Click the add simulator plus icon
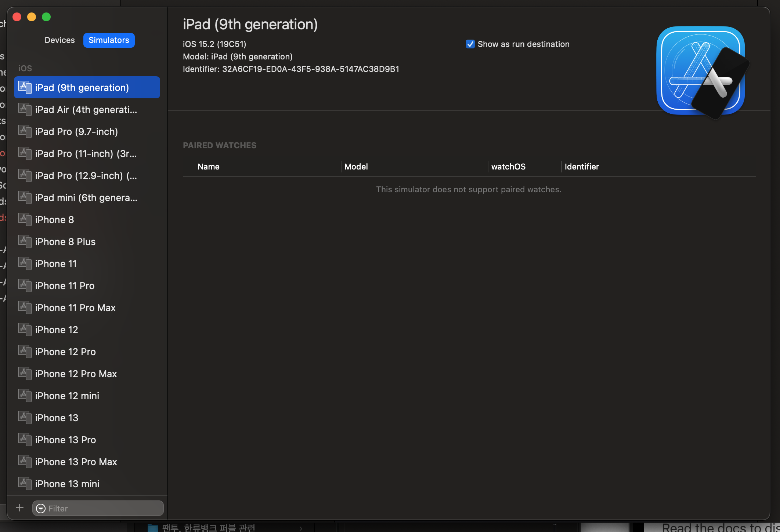The width and height of the screenshot is (780, 532). click(20, 508)
